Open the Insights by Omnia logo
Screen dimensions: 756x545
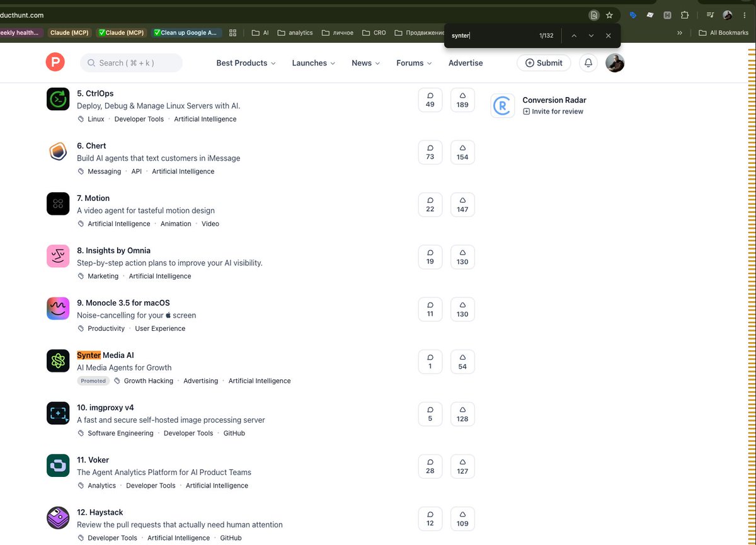coord(58,256)
